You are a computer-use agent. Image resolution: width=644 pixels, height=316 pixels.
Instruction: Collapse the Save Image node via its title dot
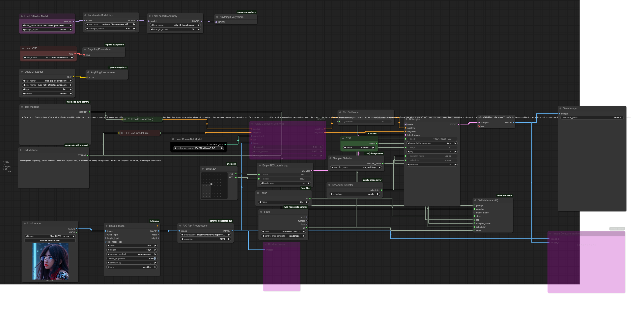560,109
